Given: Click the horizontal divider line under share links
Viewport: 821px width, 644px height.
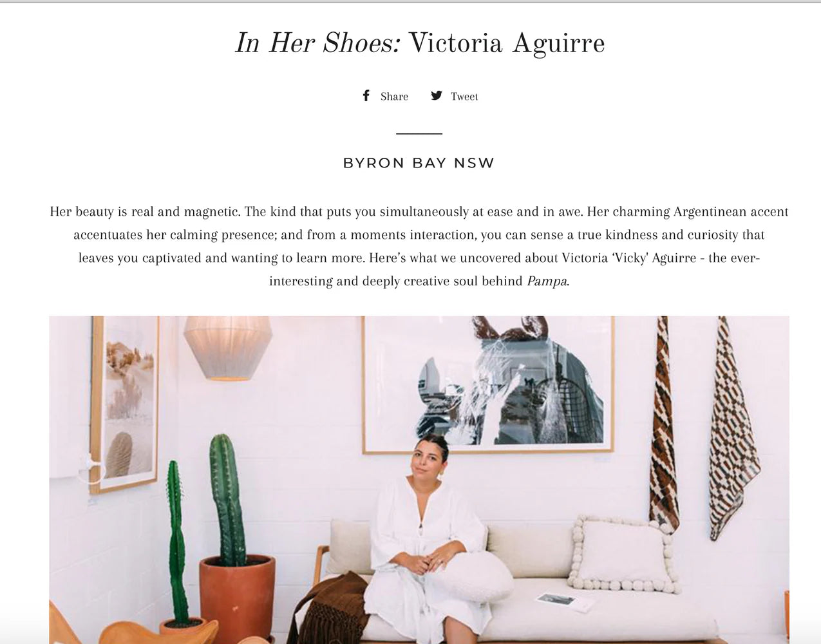Looking at the screenshot, I should click(x=419, y=133).
